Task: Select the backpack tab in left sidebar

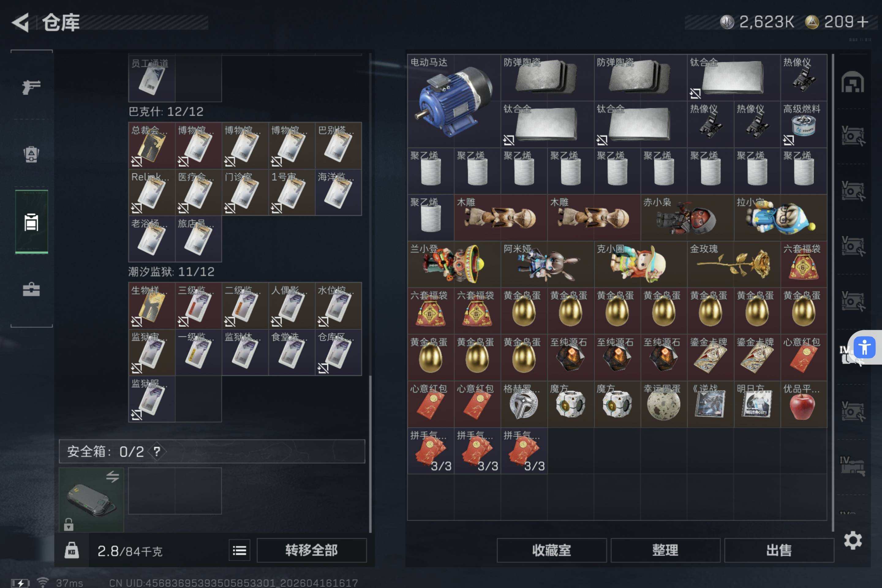Action: [31, 154]
